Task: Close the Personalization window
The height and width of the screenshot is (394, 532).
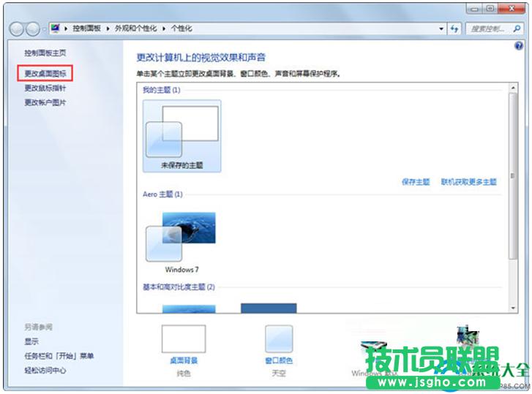Action: (x=511, y=9)
